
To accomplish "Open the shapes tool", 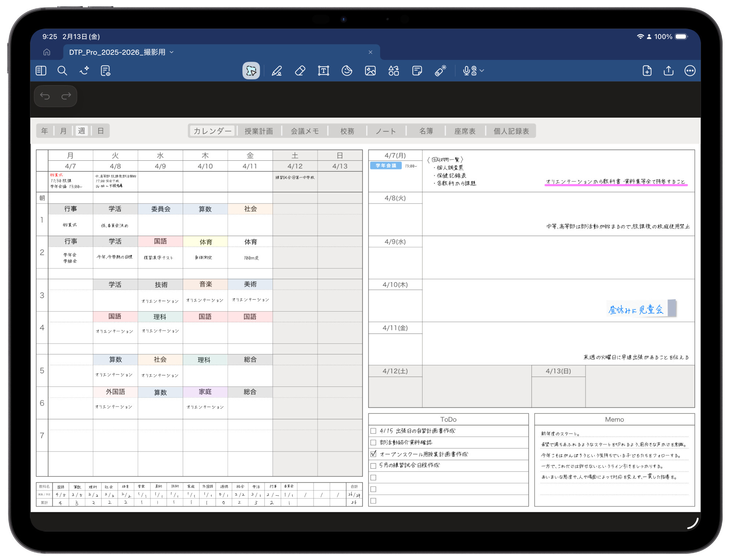I will coord(394,71).
